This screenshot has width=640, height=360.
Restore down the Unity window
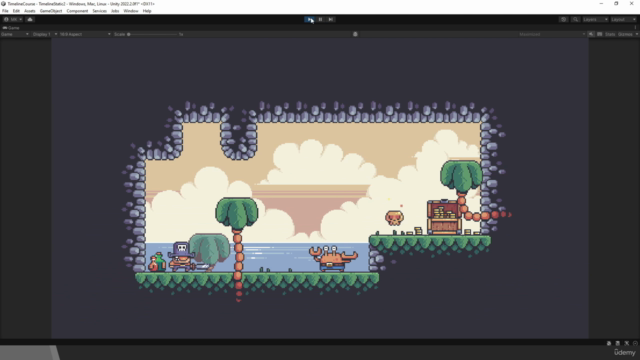click(616, 3)
